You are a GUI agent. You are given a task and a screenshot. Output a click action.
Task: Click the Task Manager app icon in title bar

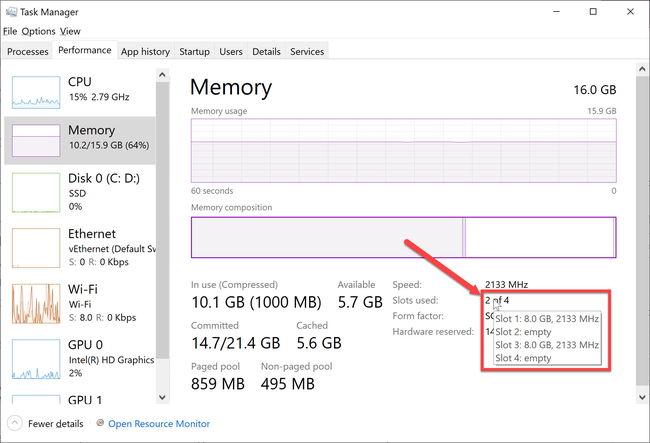11,11
